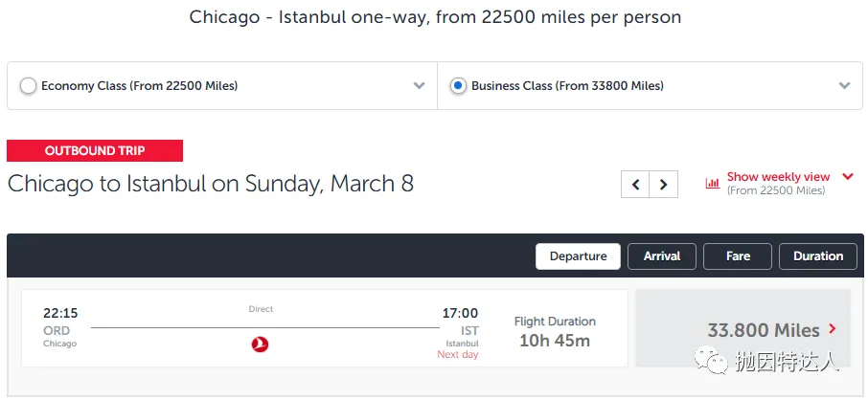Choose the 33.800 Miles fare box
Image resolution: width=868 pixels, height=400 pixels.
tap(742, 328)
